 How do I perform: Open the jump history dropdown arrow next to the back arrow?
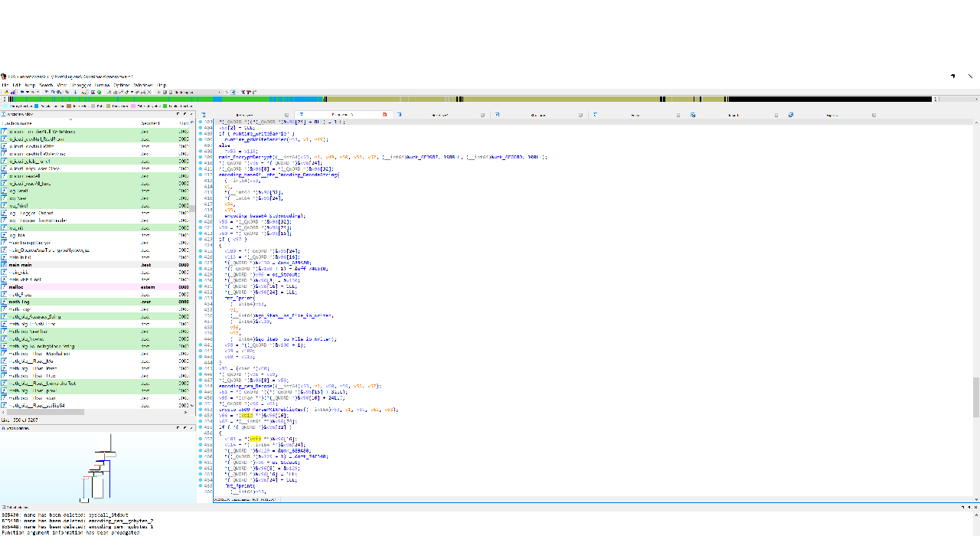pyautogui.click(x=28, y=92)
